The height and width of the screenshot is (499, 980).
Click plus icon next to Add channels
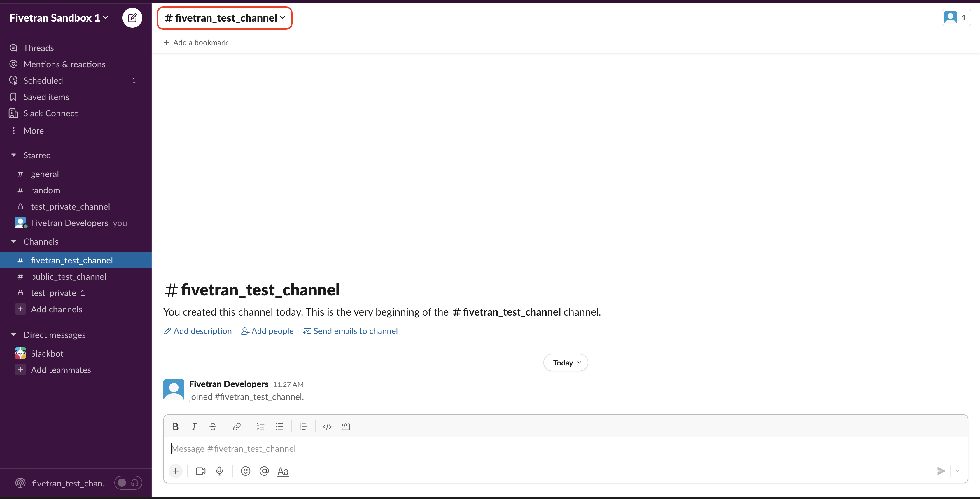point(20,309)
